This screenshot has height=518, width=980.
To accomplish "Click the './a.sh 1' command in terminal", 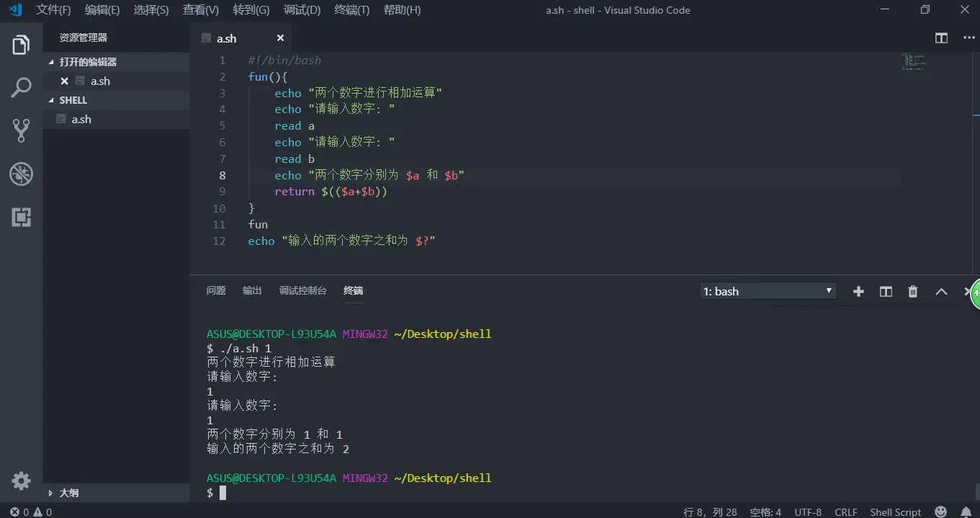I will pyautogui.click(x=246, y=348).
